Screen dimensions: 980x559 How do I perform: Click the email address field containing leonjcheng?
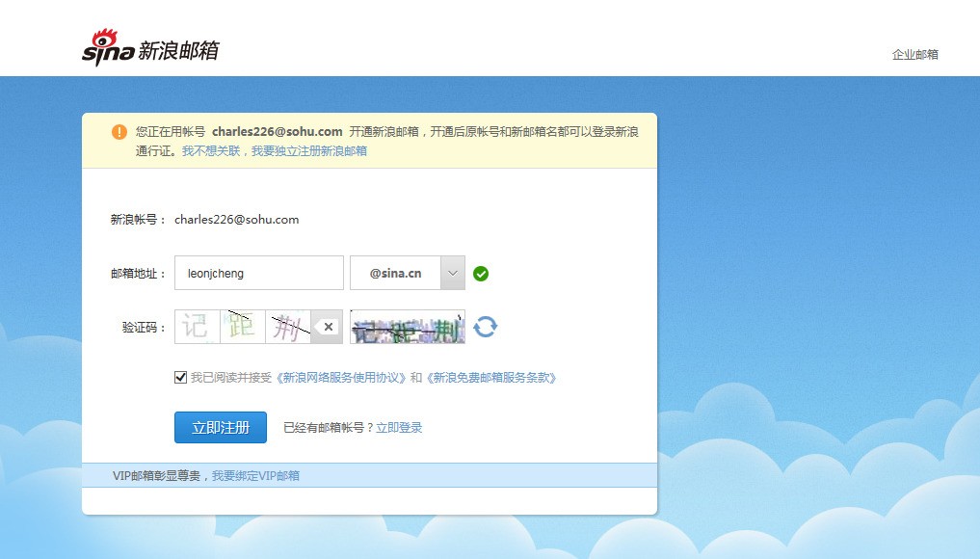[x=259, y=273]
